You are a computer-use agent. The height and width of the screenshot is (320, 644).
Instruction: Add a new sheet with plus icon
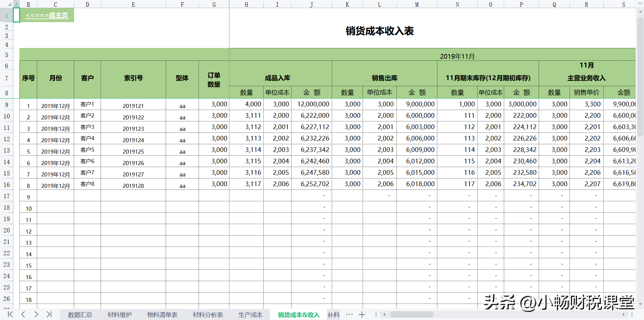(x=362, y=315)
